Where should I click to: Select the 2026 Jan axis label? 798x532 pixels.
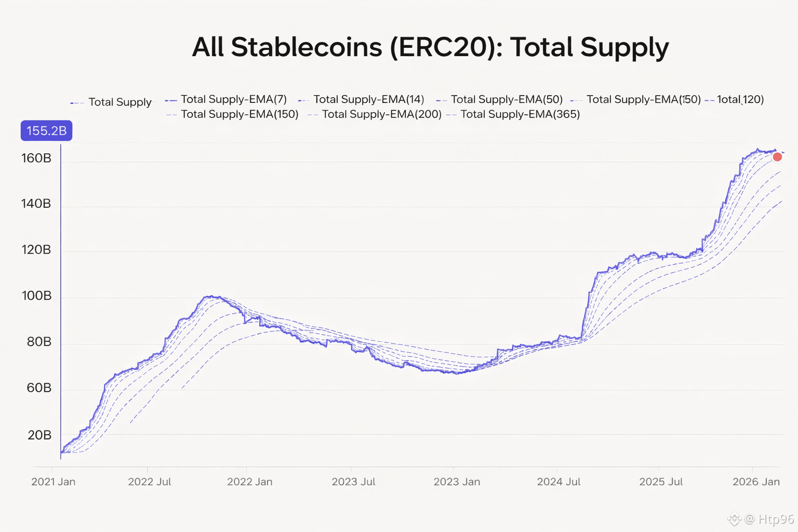coord(756,482)
